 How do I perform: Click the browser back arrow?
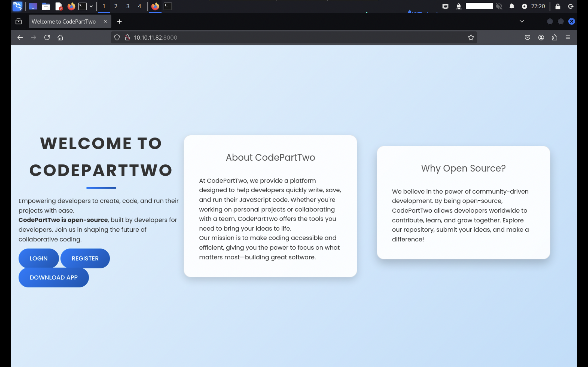click(20, 37)
